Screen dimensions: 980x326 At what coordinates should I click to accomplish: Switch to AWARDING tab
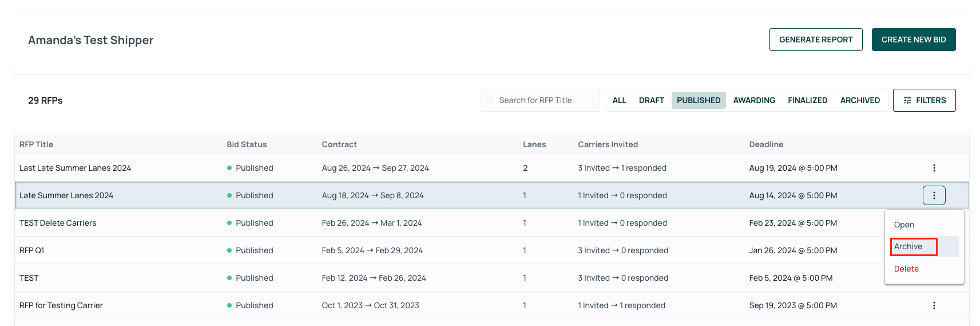pos(754,100)
